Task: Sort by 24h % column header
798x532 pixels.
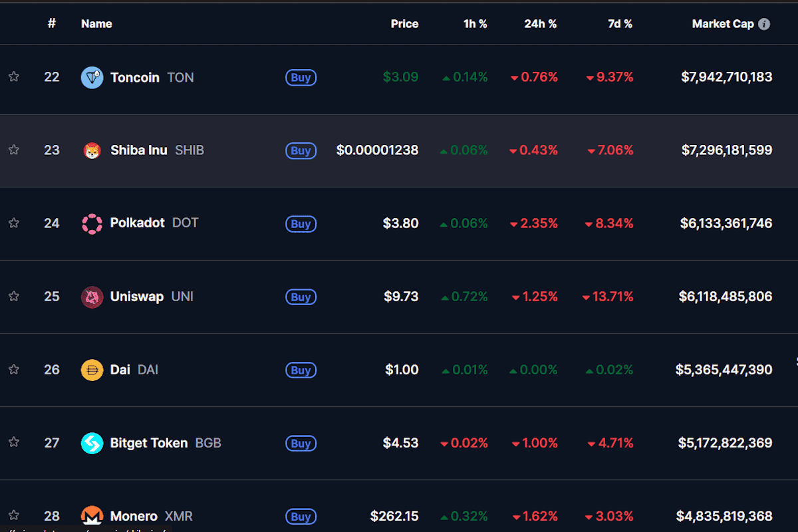Action: pyautogui.click(x=540, y=24)
